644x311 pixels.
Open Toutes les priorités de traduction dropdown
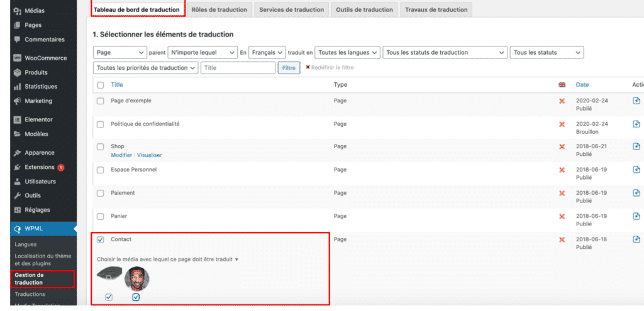(x=145, y=68)
